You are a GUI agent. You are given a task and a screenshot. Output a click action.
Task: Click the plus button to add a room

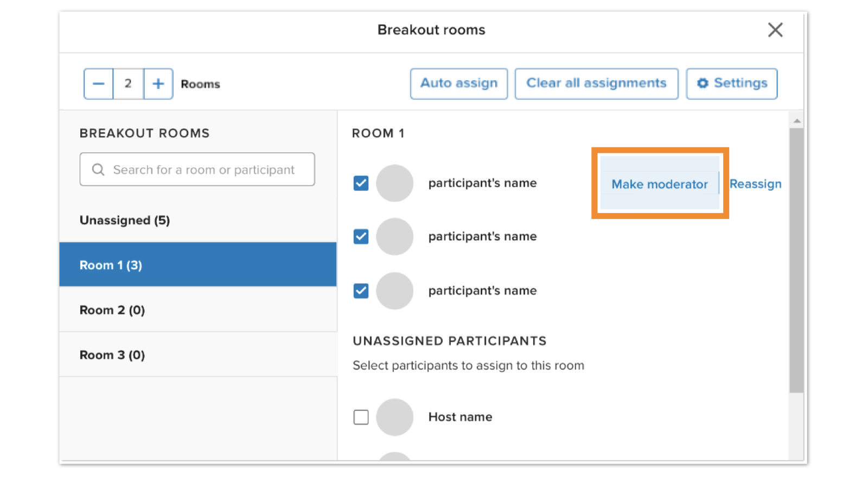click(158, 84)
